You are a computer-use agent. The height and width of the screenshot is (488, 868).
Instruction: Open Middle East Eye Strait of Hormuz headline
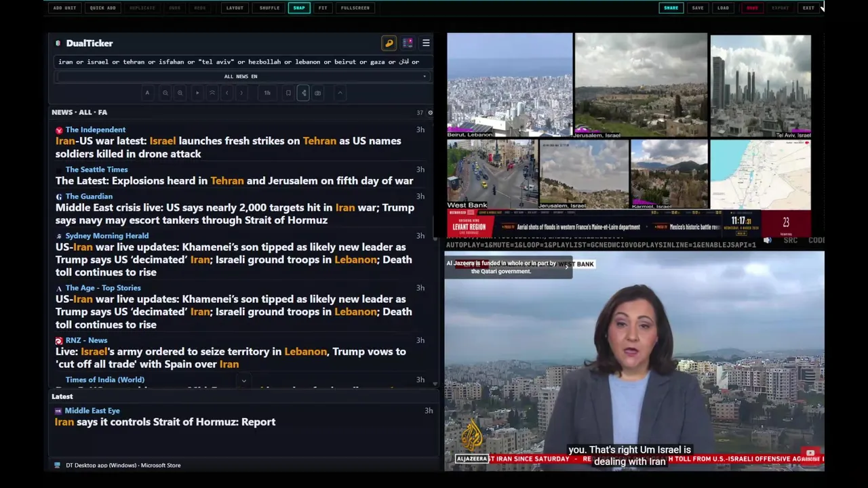[x=165, y=422]
